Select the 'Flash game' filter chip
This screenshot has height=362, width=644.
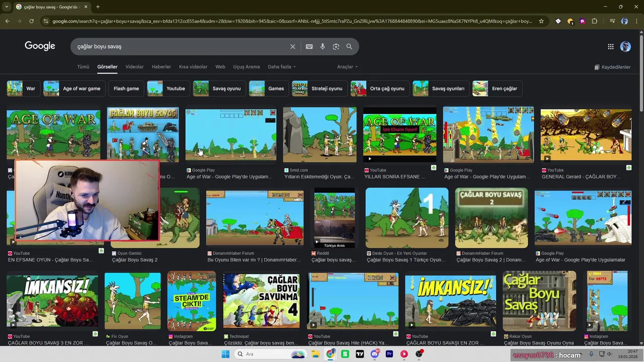coord(126,88)
